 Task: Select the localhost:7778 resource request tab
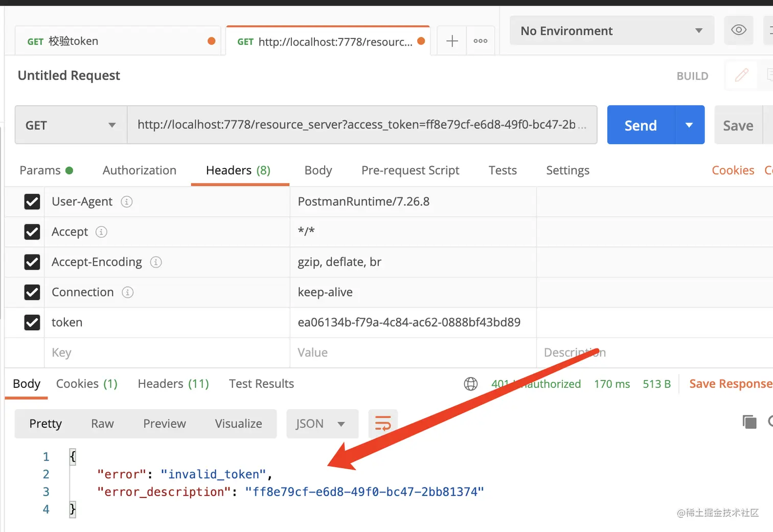(328, 41)
